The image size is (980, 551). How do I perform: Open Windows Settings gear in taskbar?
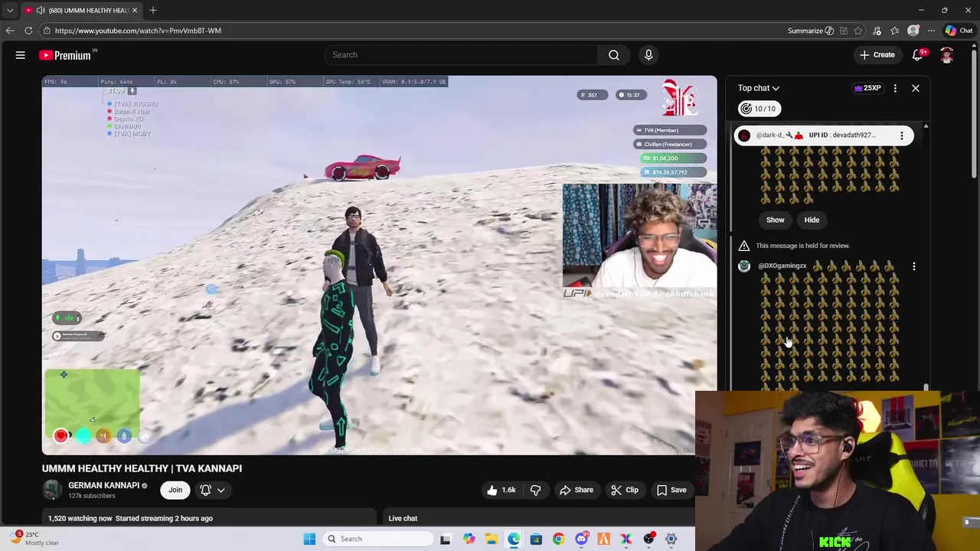[671, 539]
